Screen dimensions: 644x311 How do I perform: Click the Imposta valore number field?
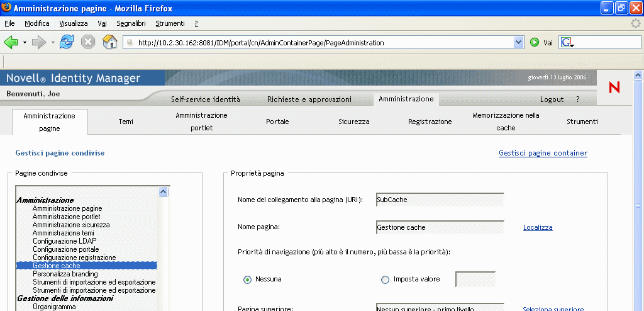click(475, 279)
